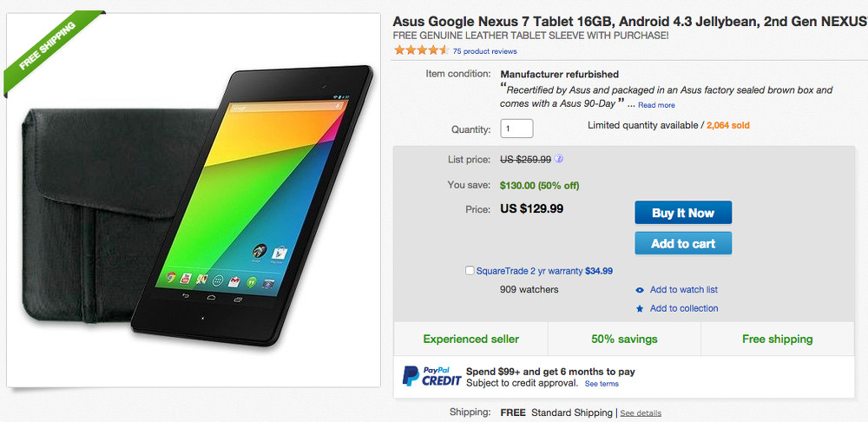
Task: Tick the SquareTrade 2 yr warranty checkbox
Action: pyautogui.click(x=470, y=271)
